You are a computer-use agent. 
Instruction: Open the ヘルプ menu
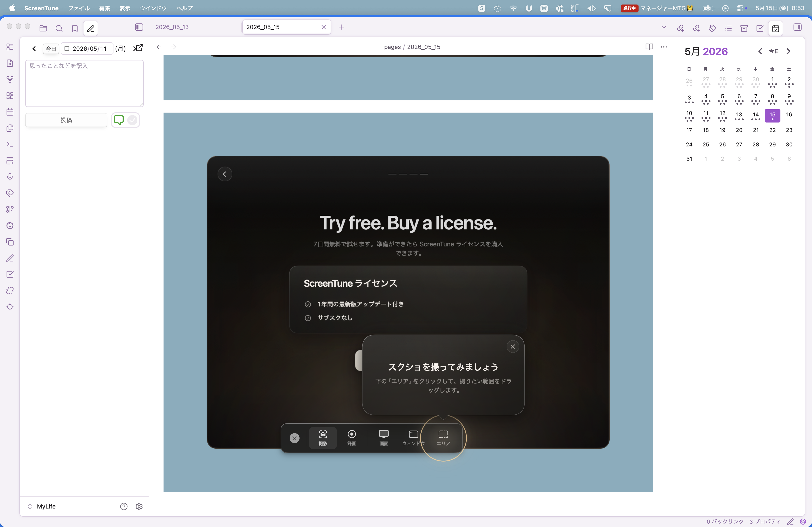pos(185,8)
